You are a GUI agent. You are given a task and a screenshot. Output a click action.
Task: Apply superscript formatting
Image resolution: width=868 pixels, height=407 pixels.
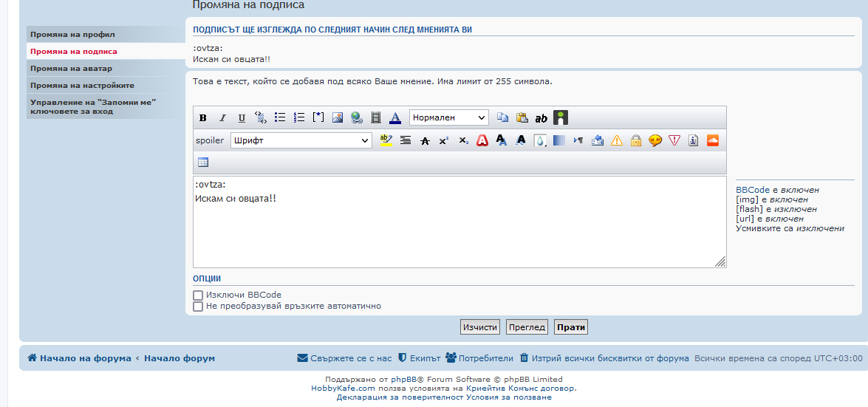pos(444,140)
